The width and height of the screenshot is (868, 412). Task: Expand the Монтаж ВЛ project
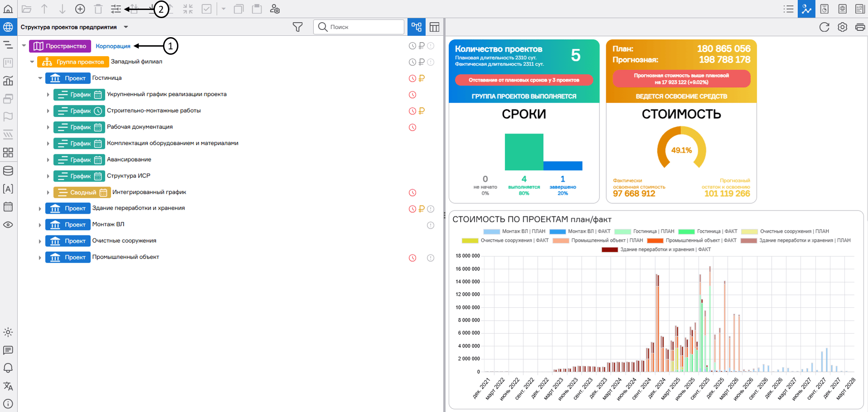coord(40,225)
